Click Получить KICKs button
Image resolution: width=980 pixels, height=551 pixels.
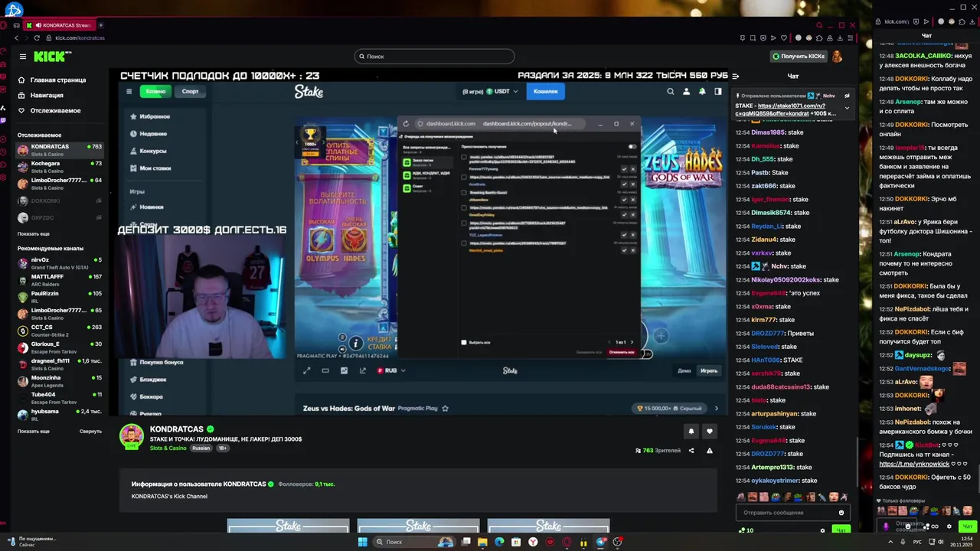coord(799,57)
